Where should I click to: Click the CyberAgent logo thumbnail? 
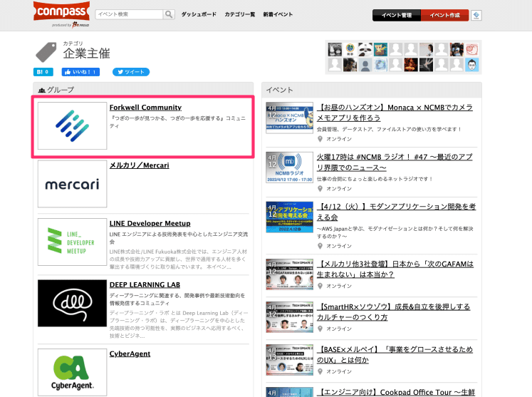[72, 372]
